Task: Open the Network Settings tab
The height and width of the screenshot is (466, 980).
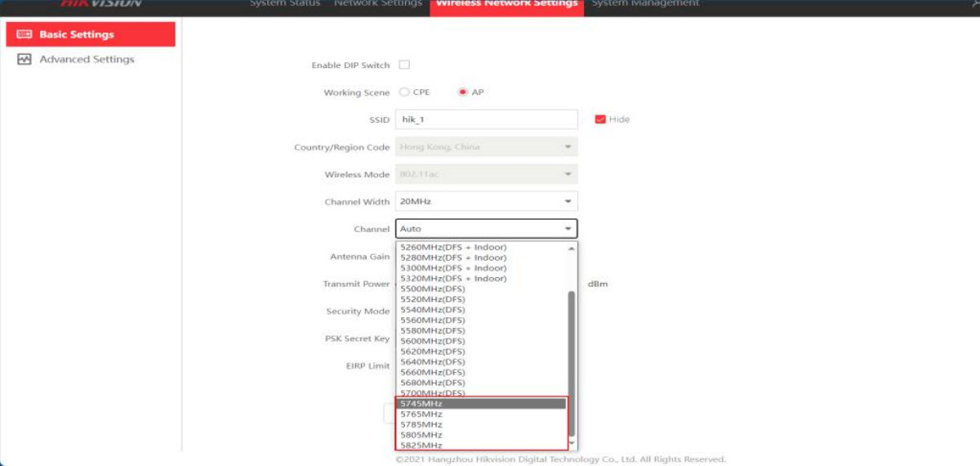Action: [378, 4]
